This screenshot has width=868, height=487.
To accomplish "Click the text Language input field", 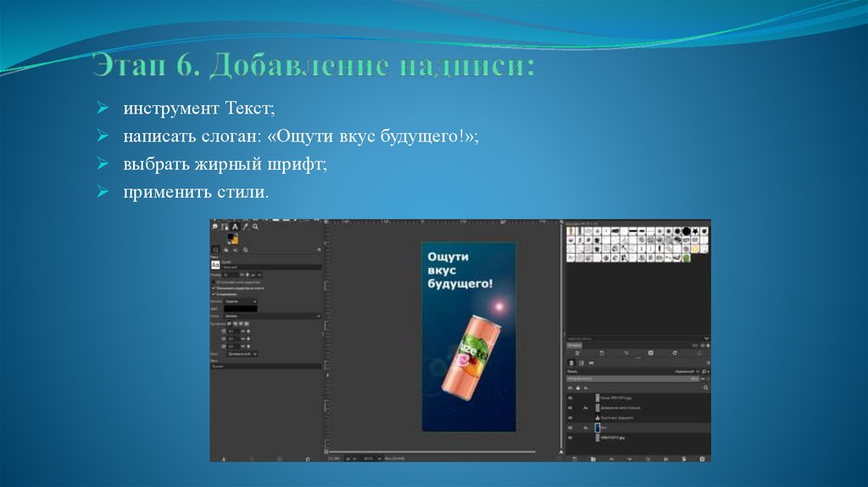I will [x=266, y=367].
